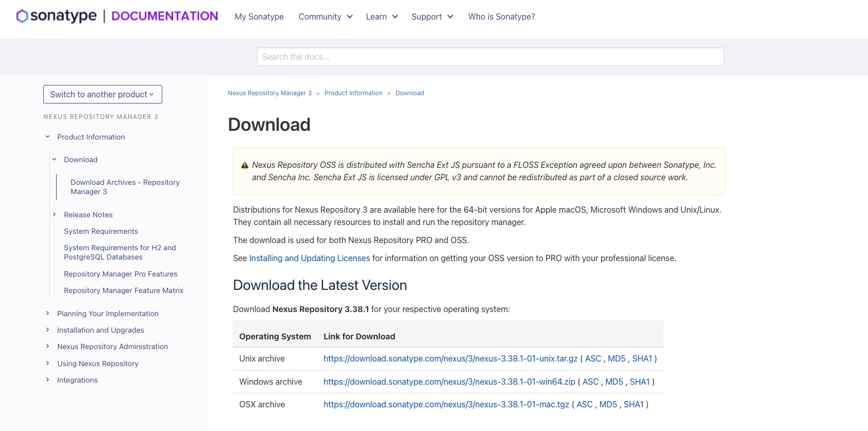This screenshot has height=431, width=868.
Task: Open Download Archives - Repository Manager 3
Action: [x=125, y=187]
